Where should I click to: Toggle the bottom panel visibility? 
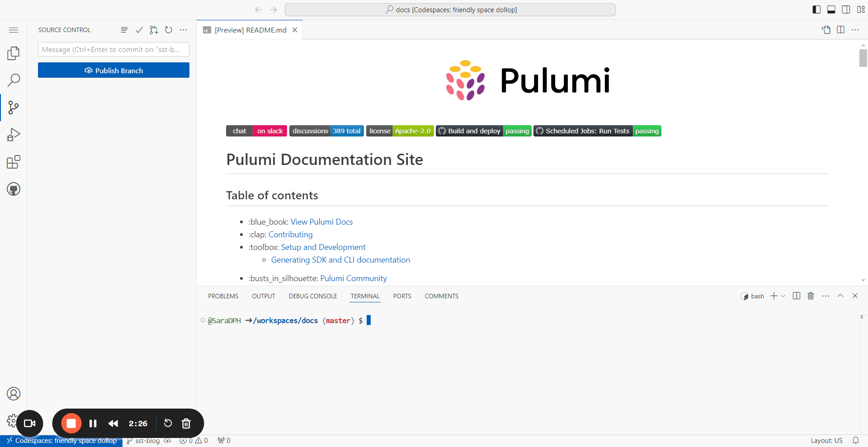coord(831,9)
